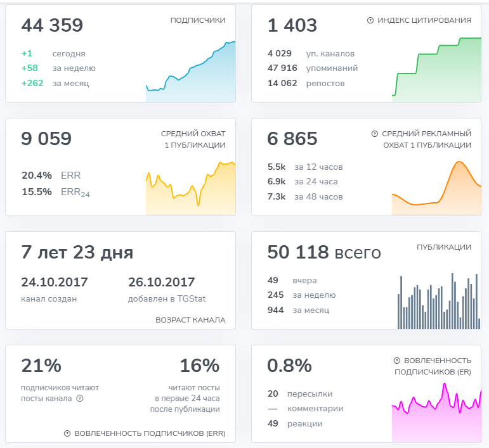Click the 50 118 всего total
This screenshot has height=448, width=489.
324,252
